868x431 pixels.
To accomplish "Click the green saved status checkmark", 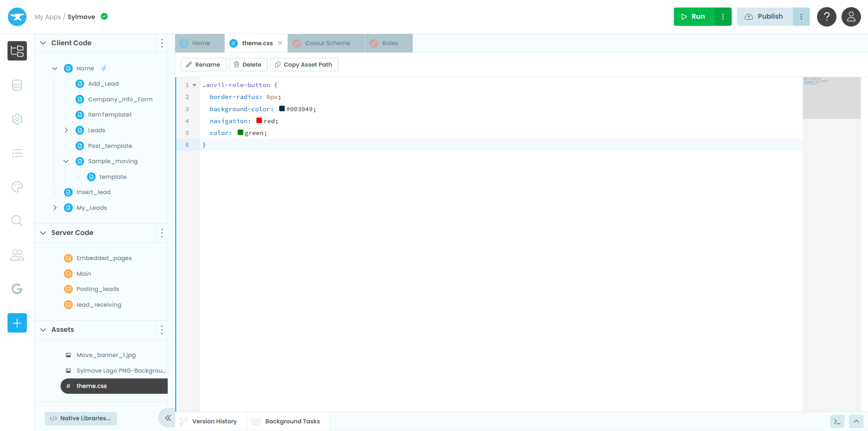I will (x=104, y=16).
